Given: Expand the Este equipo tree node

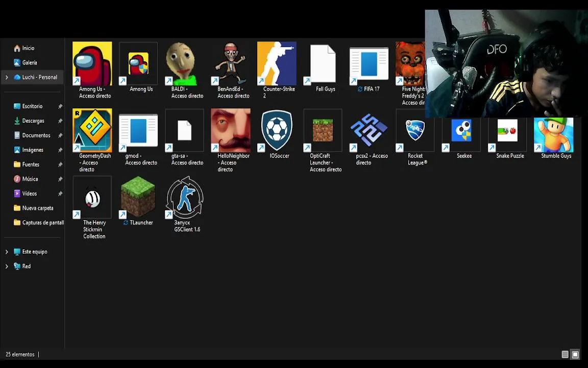Looking at the screenshot, I should pyautogui.click(x=6, y=252).
